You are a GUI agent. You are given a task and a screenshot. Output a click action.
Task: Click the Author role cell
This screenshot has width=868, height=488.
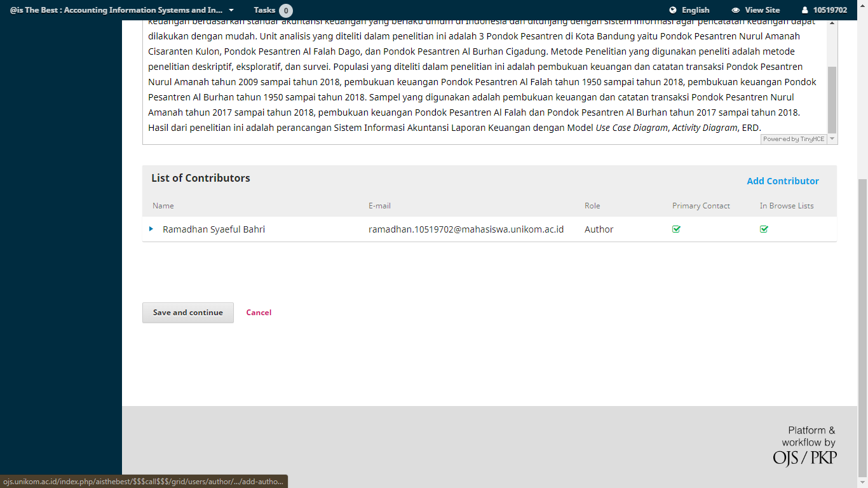click(599, 229)
